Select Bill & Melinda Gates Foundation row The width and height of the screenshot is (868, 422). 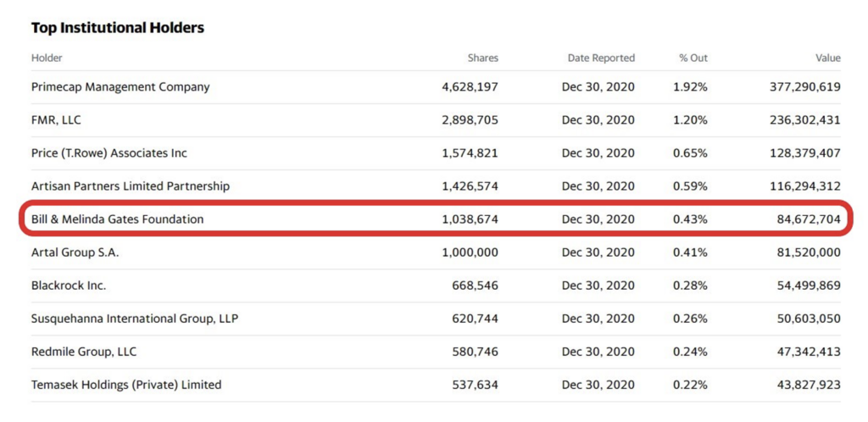(x=118, y=219)
